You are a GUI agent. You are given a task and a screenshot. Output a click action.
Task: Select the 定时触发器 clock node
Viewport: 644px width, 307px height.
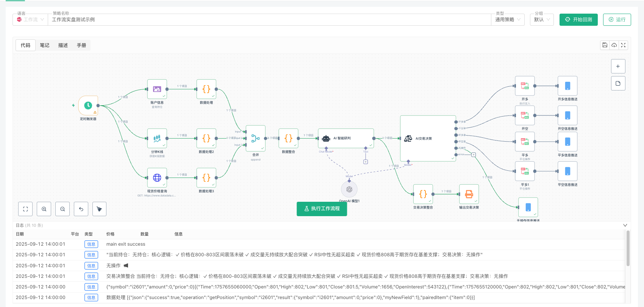point(88,106)
